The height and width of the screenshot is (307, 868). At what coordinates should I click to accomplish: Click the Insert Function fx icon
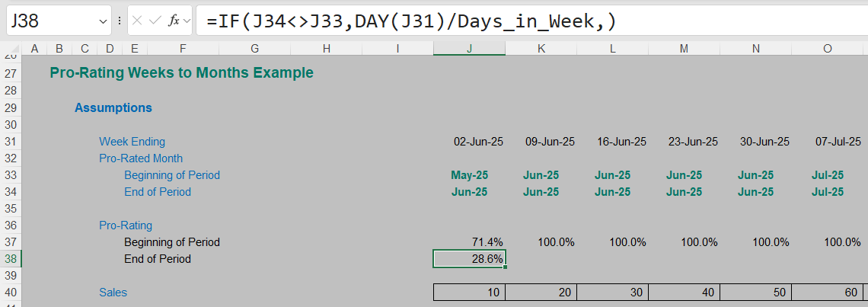point(173,21)
